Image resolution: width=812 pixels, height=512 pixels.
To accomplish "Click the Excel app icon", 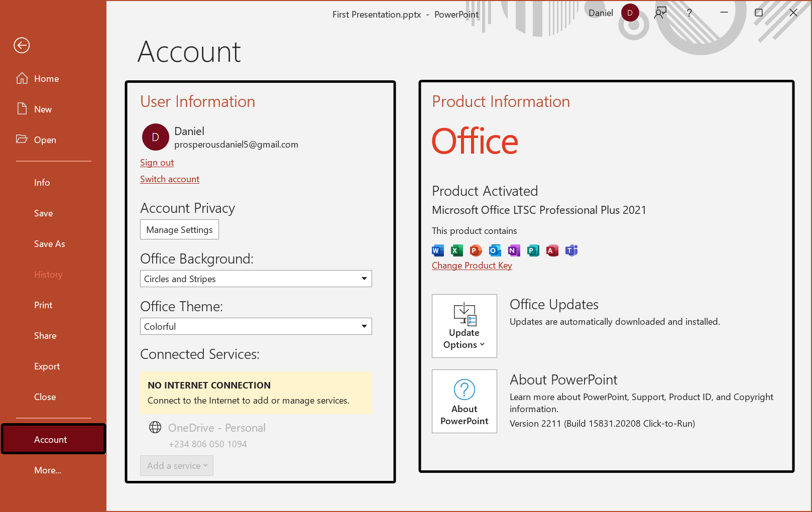I will pos(456,250).
